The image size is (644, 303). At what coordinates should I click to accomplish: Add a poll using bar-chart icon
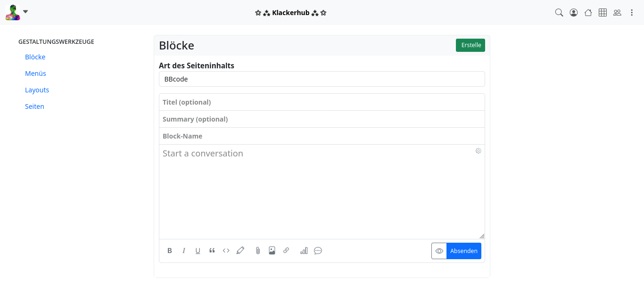(304, 251)
